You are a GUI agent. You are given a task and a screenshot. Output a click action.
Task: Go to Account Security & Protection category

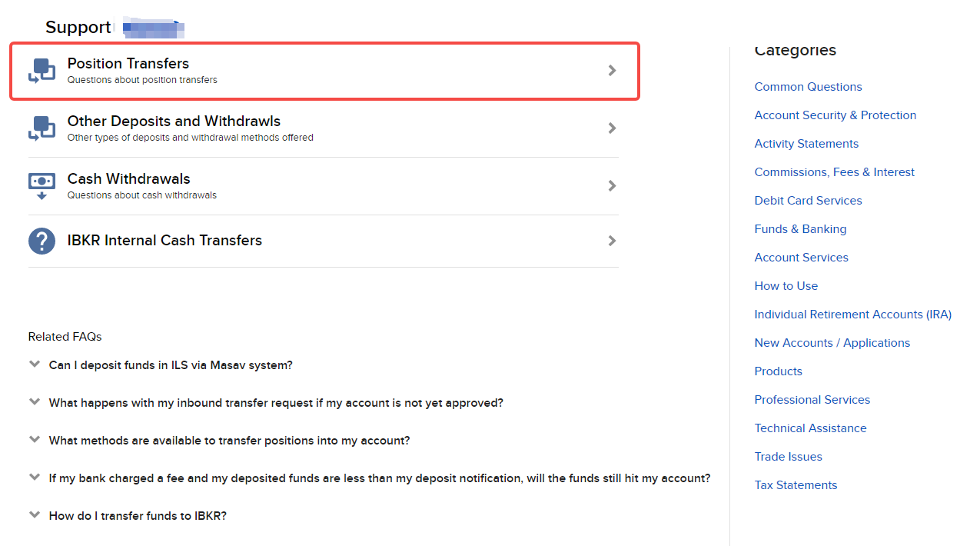point(835,115)
